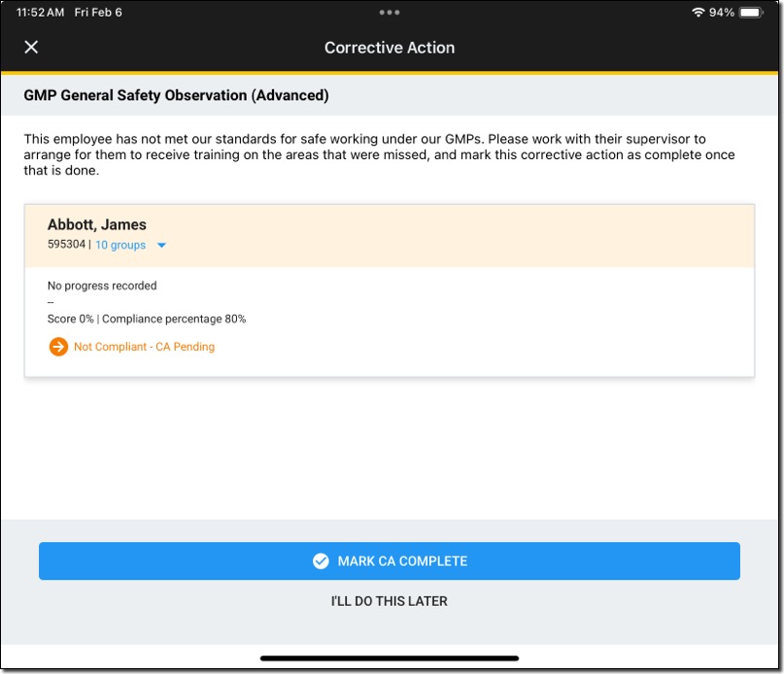The width and height of the screenshot is (784, 674).
Task: Tap employee ID 595304
Action: click(66, 246)
